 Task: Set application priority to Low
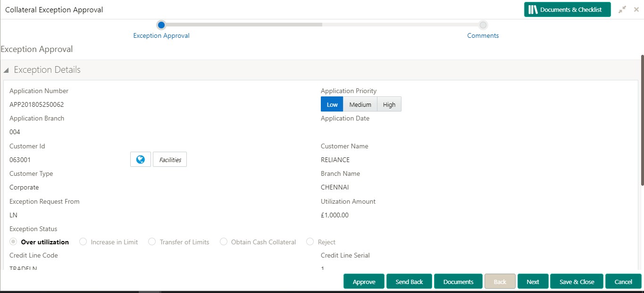[332, 104]
